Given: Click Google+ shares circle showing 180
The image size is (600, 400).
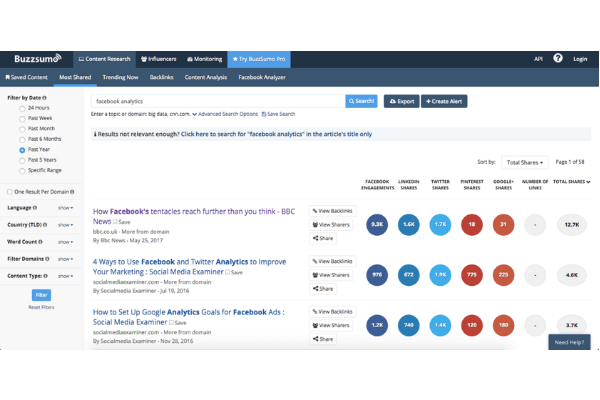Looking at the screenshot, I should tap(504, 325).
